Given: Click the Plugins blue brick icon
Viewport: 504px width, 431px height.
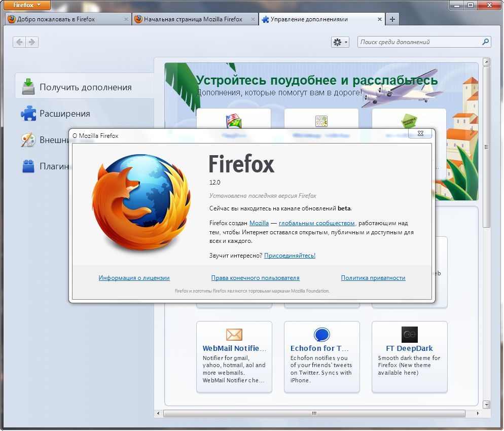Looking at the screenshot, I should pos(28,166).
